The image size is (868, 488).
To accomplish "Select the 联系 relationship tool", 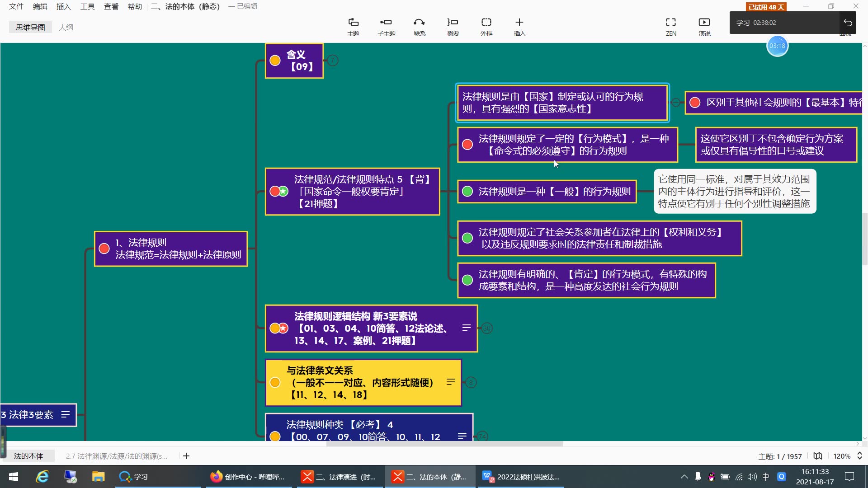I will click(x=420, y=27).
